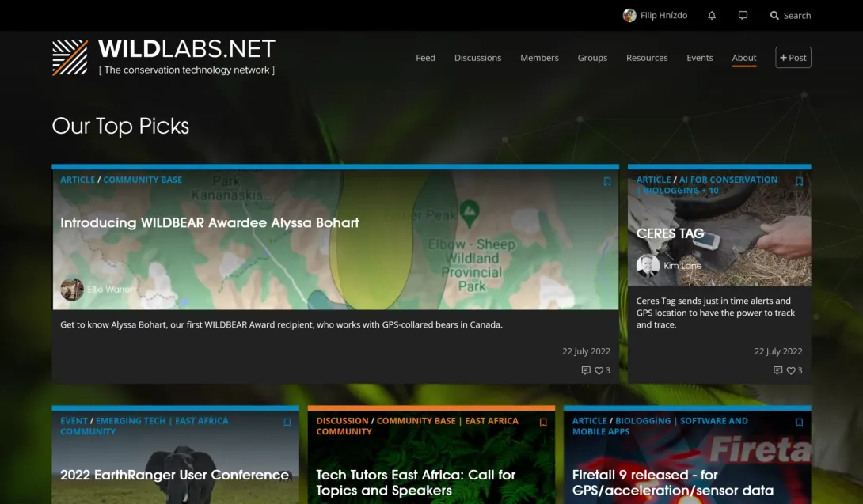This screenshot has height=504, width=863.
Task: Click the Search label in top bar
Action: (x=797, y=15)
